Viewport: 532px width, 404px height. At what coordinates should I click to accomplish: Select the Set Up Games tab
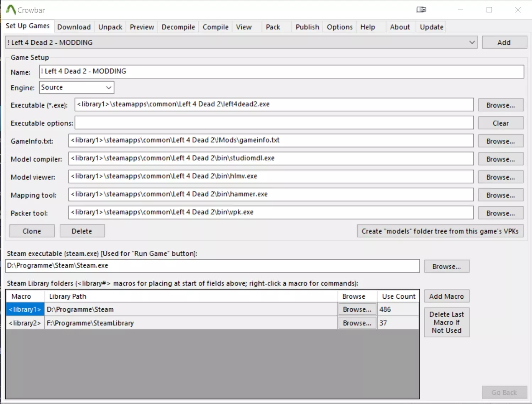click(x=28, y=26)
